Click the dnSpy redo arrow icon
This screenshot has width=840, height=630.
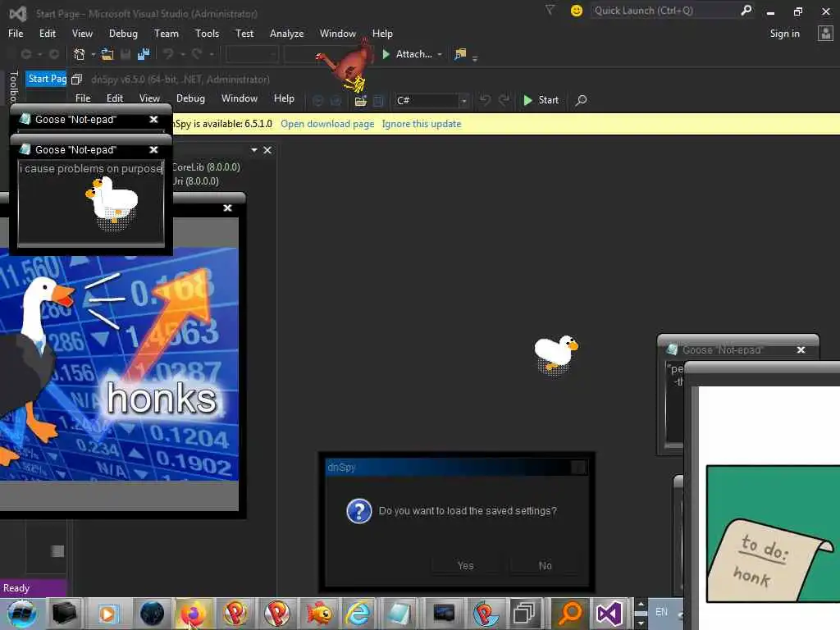504,100
